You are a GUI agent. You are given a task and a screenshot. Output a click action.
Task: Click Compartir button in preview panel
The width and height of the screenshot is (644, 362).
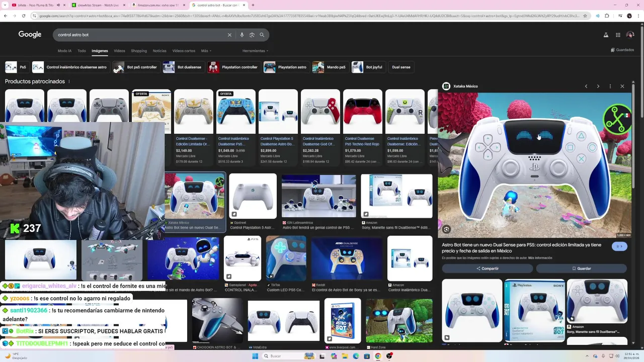[x=487, y=268]
